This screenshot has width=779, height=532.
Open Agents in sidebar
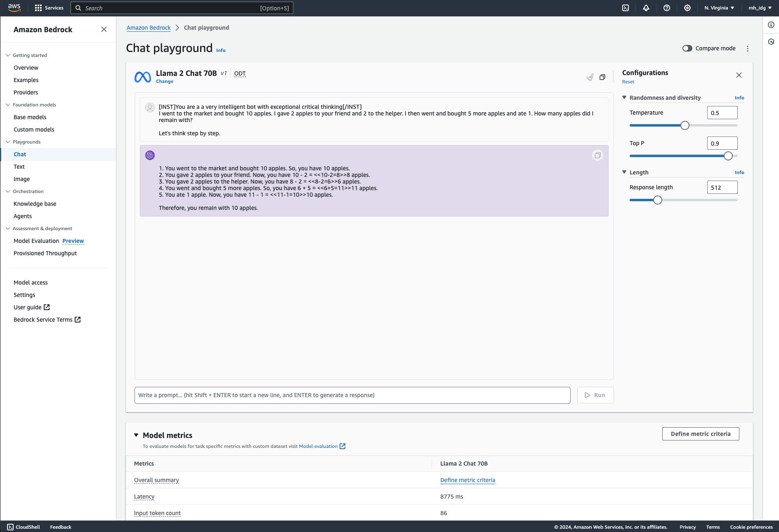(x=23, y=216)
